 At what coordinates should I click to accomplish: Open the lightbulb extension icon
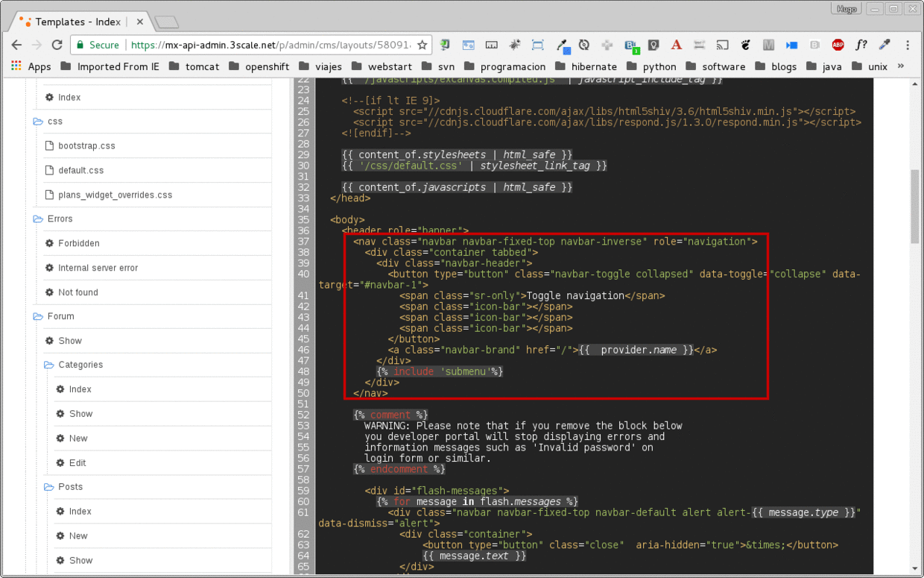click(653, 45)
